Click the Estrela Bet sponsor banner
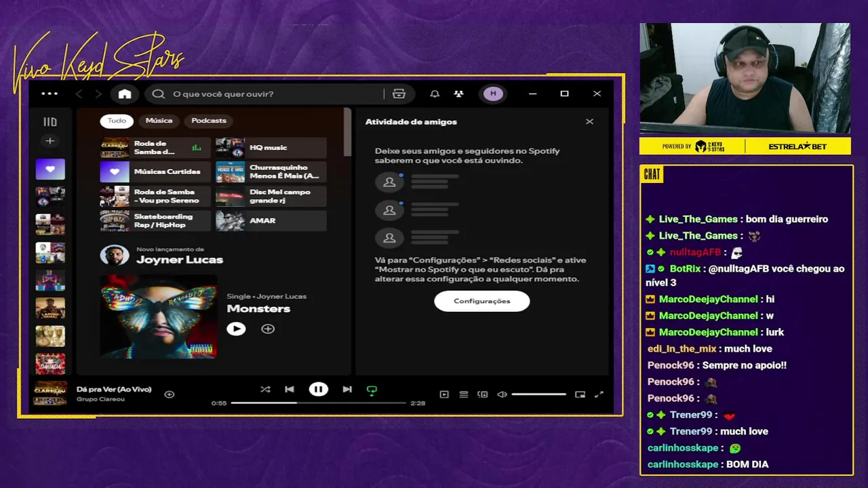The image size is (868, 488). point(797,146)
